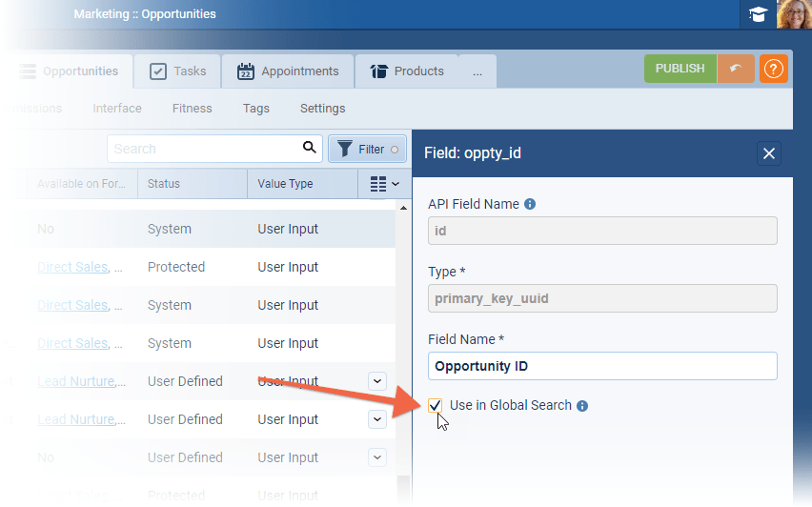The image size is (812, 507).
Task: Switch to the Tasks tab
Action: (177, 71)
